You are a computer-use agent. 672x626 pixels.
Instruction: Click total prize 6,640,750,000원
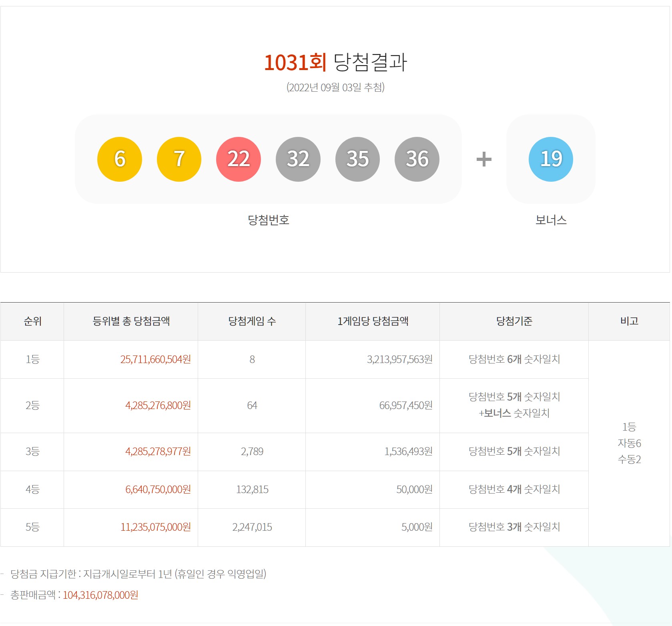pyautogui.click(x=158, y=490)
